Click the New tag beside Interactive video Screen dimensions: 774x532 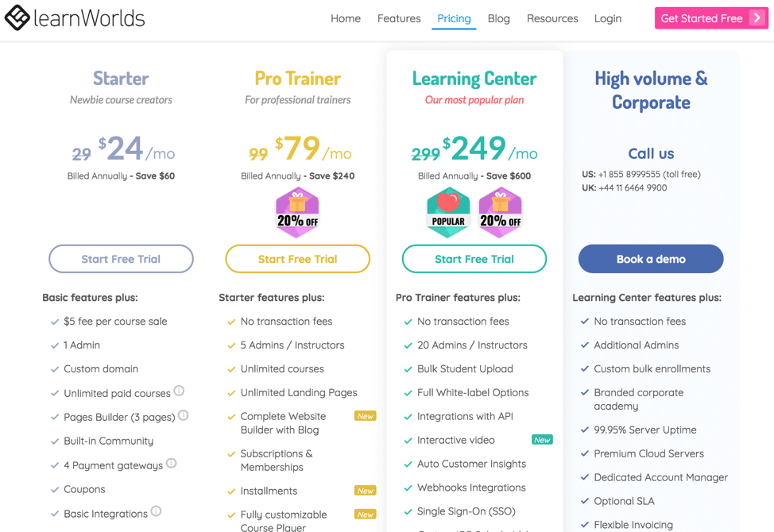point(542,440)
